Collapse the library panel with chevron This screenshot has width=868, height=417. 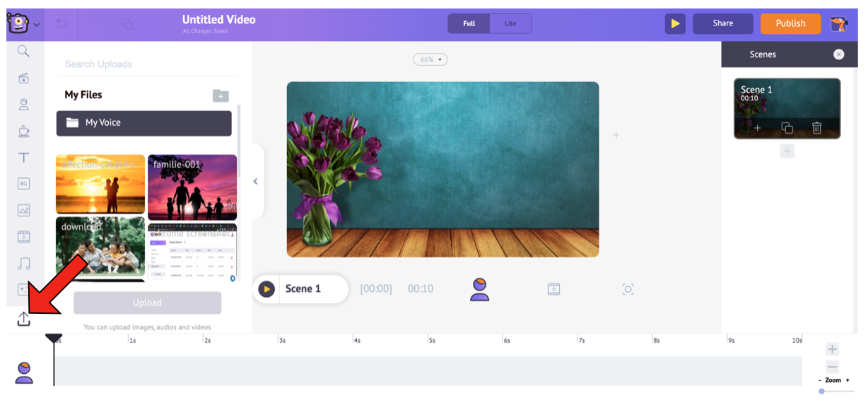click(x=255, y=182)
